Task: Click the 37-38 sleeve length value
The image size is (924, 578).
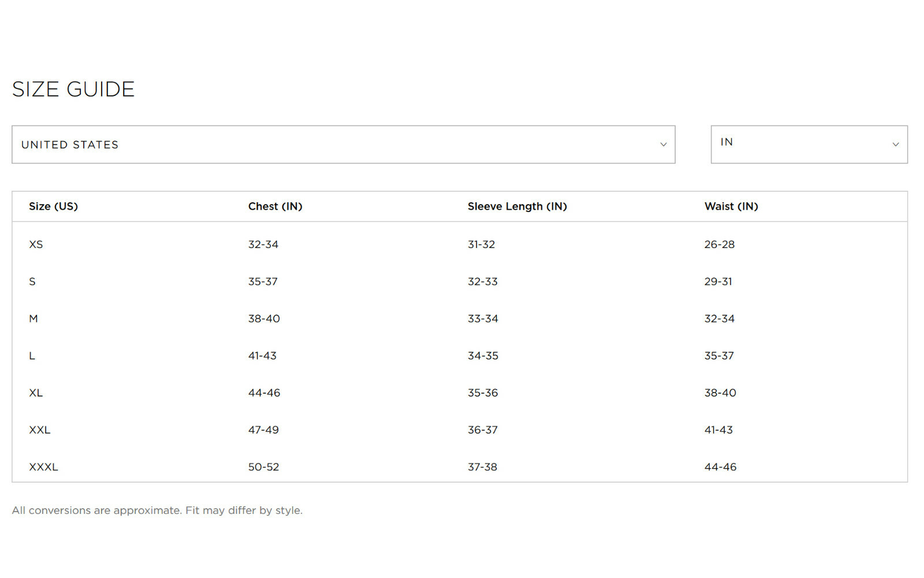Action: (482, 466)
